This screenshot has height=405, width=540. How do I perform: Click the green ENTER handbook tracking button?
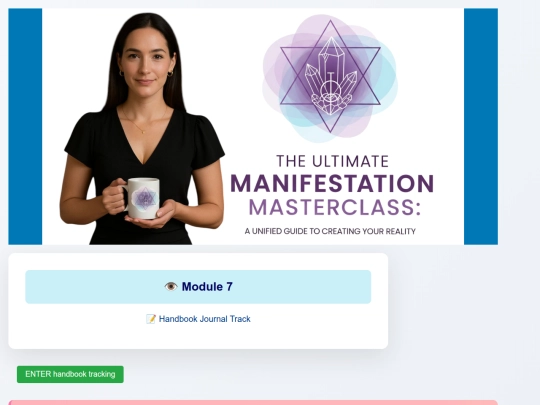(x=70, y=374)
